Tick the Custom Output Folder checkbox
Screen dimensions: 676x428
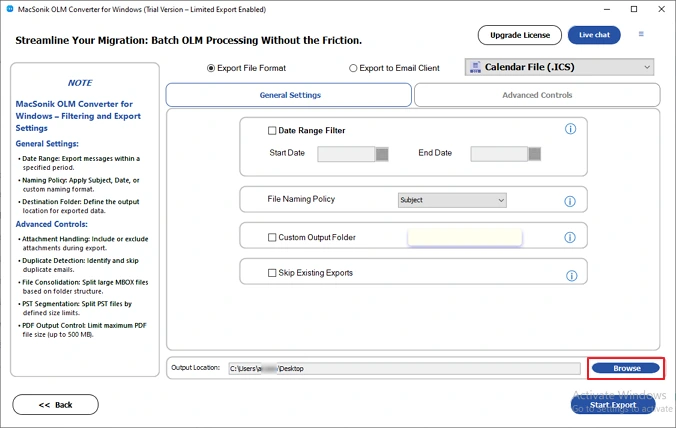pyautogui.click(x=272, y=237)
